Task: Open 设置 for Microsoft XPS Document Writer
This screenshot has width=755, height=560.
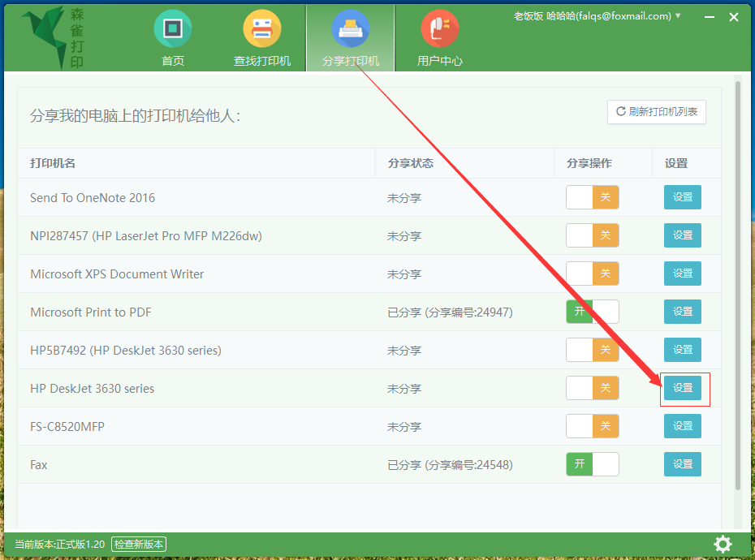Action: 682,274
